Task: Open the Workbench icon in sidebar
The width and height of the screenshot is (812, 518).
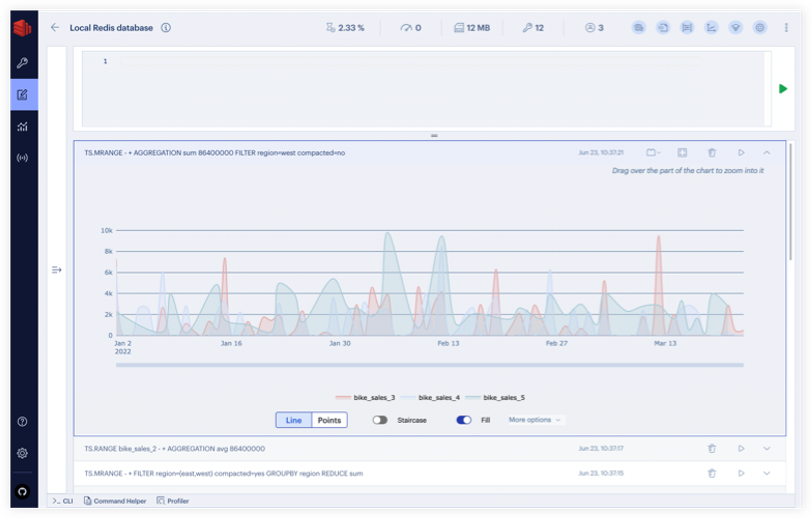Action: coord(22,94)
